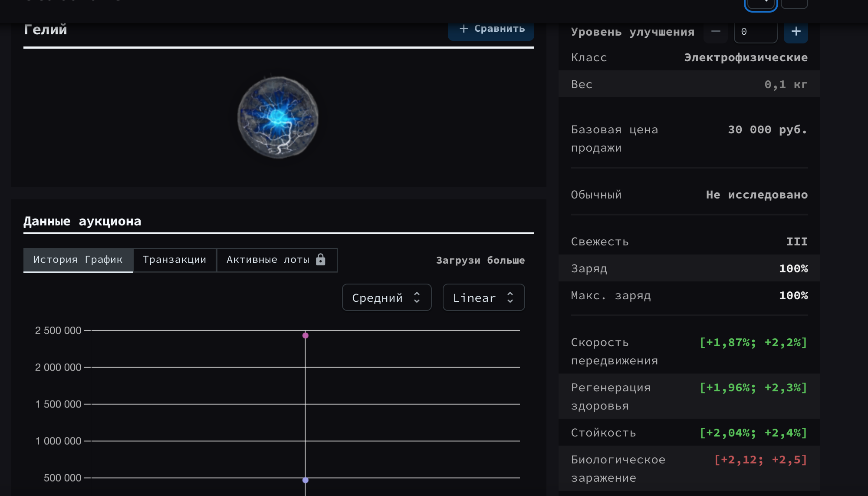Click the Вес 0,1 кг value
The height and width of the screenshot is (496, 868).
[x=786, y=84]
